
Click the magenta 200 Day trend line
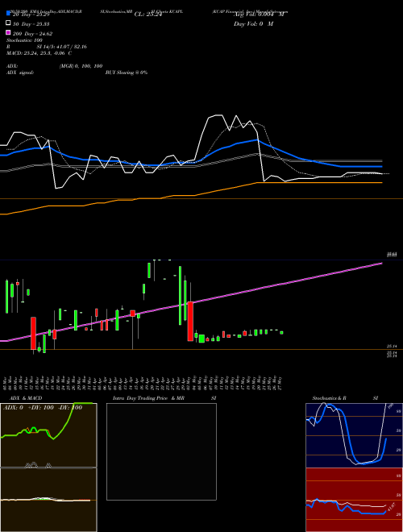pyautogui.click(x=191, y=302)
